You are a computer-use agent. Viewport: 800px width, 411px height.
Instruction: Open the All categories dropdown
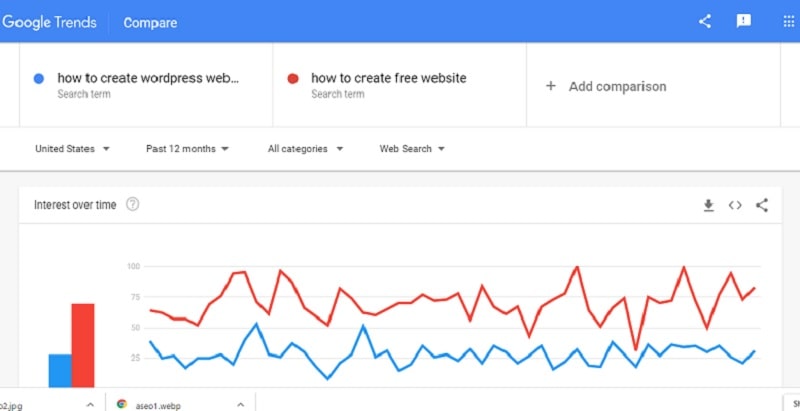pos(305,149)
